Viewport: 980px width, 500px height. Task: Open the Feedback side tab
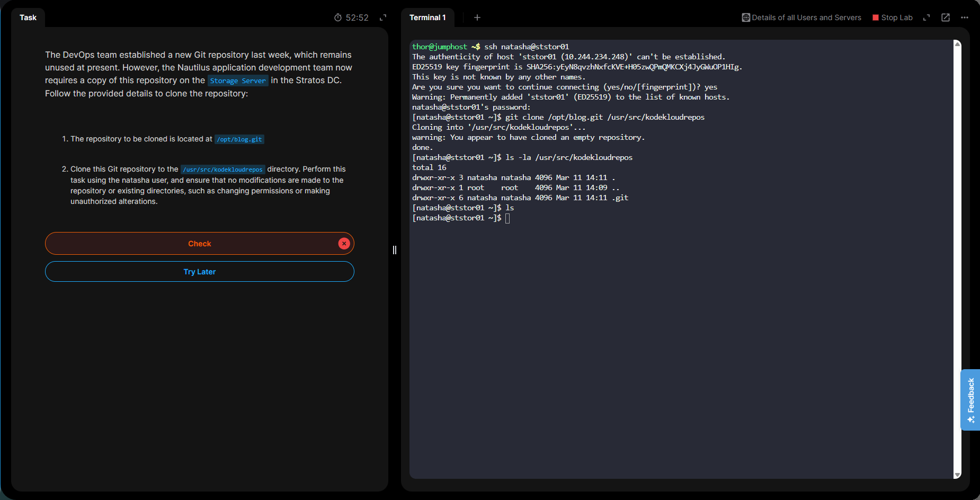click(x=970, y=399)
